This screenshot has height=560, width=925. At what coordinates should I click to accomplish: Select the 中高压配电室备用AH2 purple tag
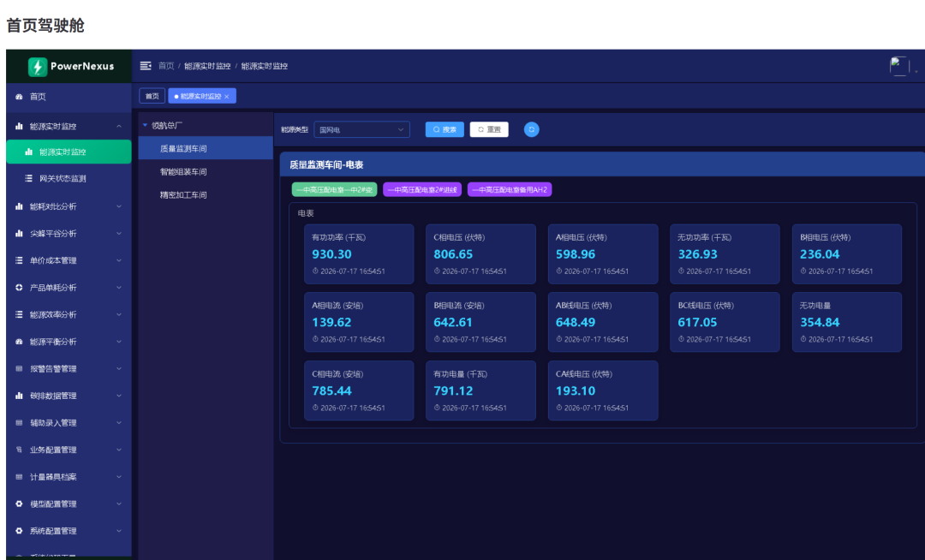pos(510,190)
